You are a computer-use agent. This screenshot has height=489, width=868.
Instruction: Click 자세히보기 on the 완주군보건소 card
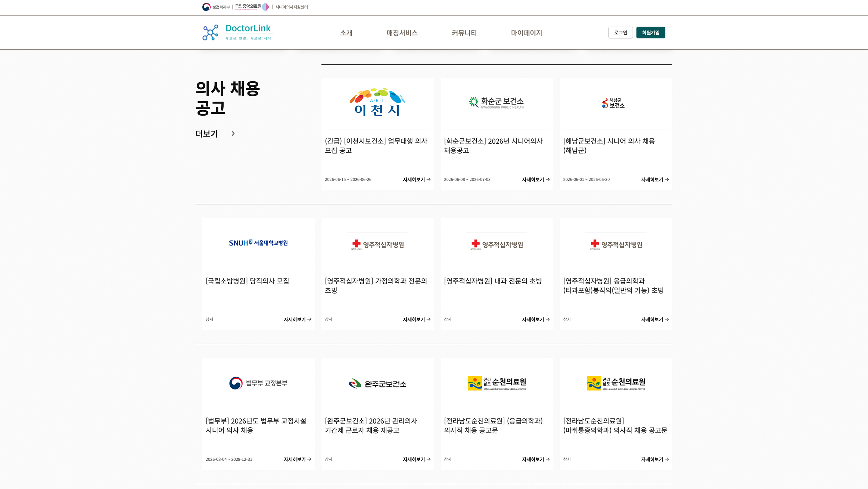pyautogui.click(x=416, y=459)
